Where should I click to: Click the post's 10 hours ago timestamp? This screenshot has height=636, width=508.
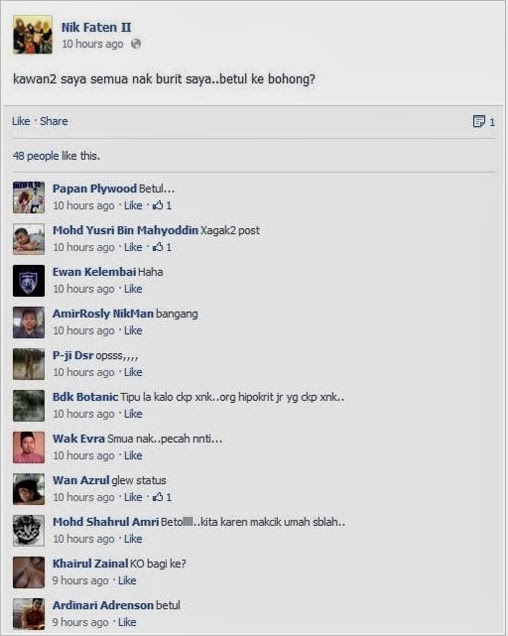point(93,44)
